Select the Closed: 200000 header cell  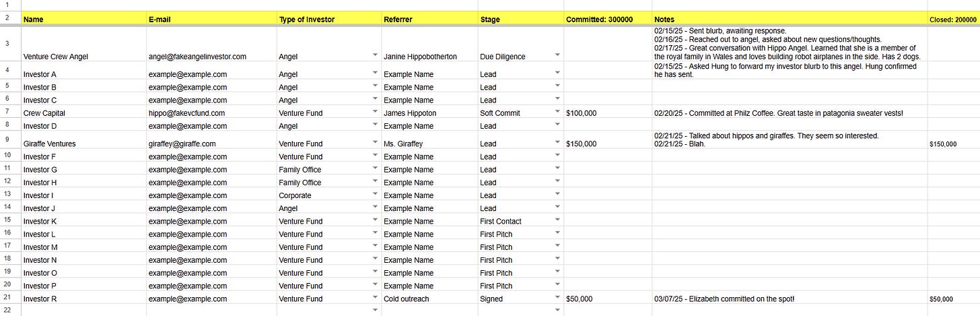953,19
